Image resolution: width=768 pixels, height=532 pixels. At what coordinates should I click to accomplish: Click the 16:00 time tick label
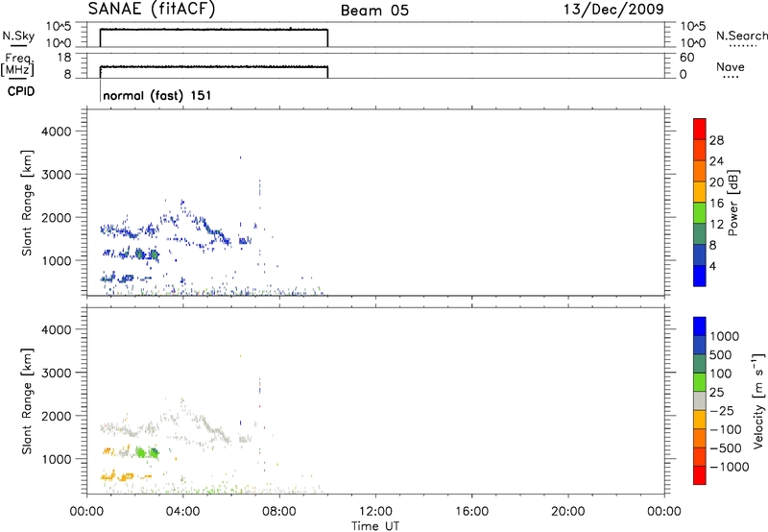(x=471, y=512)
